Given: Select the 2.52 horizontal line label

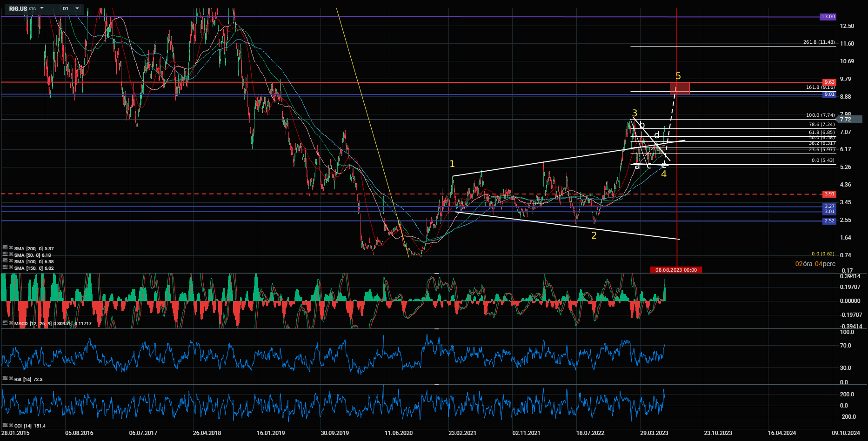Looking at the screenshot, I should coord(829,221).
